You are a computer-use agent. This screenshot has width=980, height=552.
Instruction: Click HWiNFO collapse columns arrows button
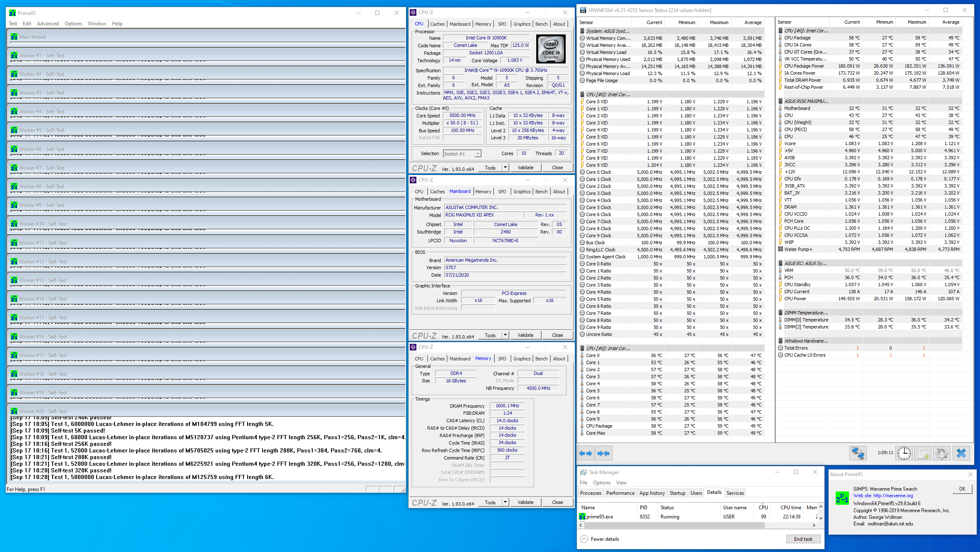[x=603, y=453]
